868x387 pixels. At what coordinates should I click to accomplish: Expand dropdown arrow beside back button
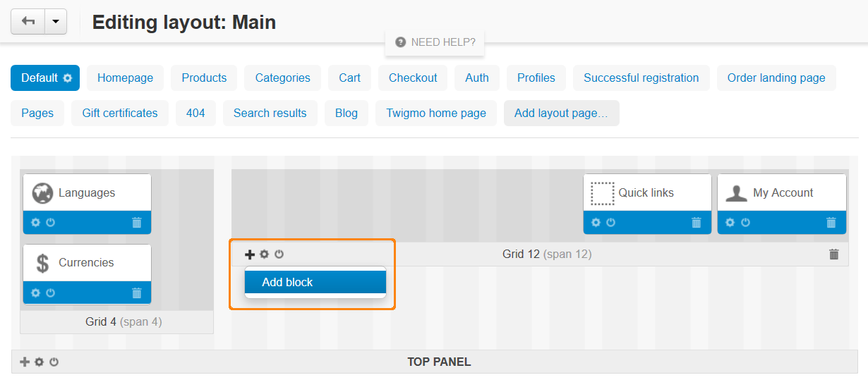(x=56, y=22)
